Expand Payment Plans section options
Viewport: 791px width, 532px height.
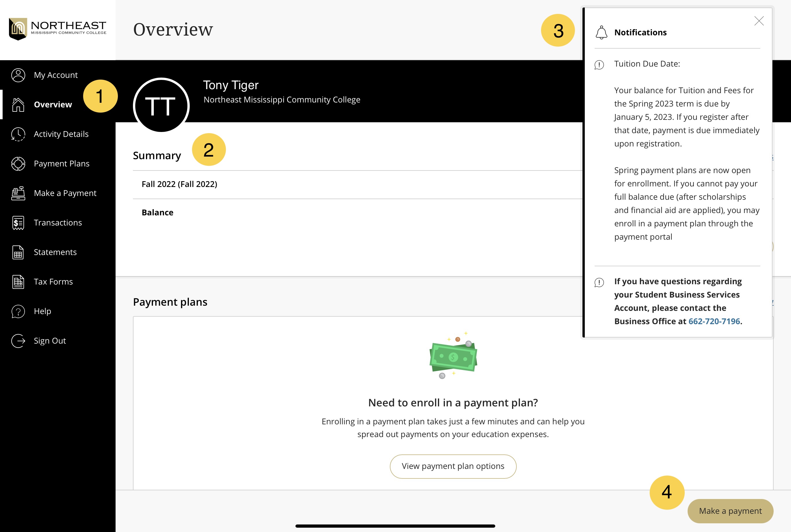tap(61, 163)
